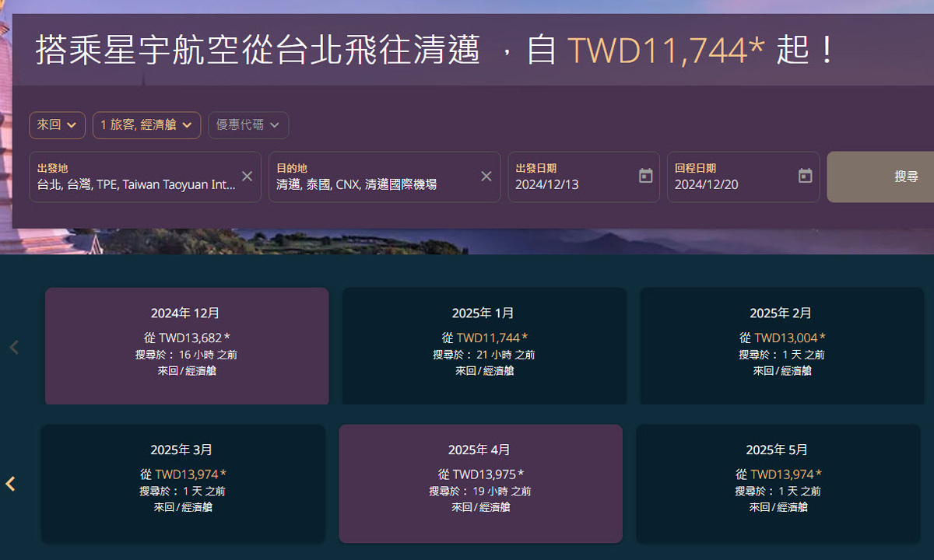Clear the Taipei origin airport field

tap(247, 177)
